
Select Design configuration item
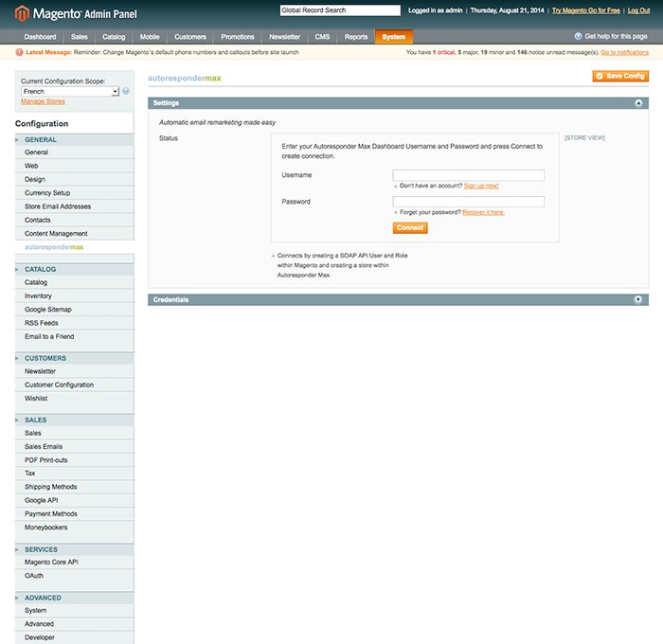[x=75, y=179]
